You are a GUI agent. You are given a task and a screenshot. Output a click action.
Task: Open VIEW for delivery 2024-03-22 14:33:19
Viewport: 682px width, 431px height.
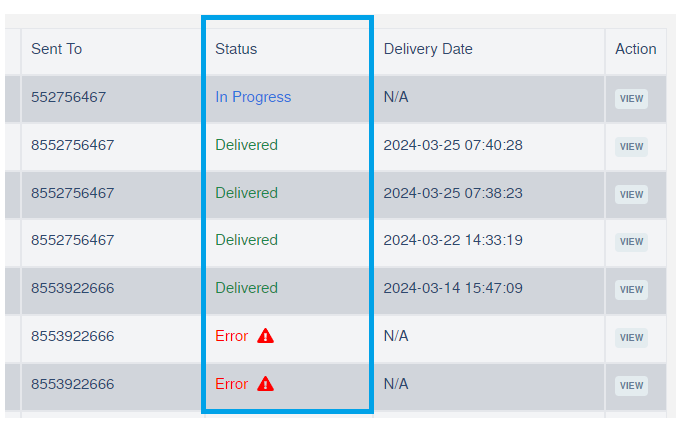(631, 242)
